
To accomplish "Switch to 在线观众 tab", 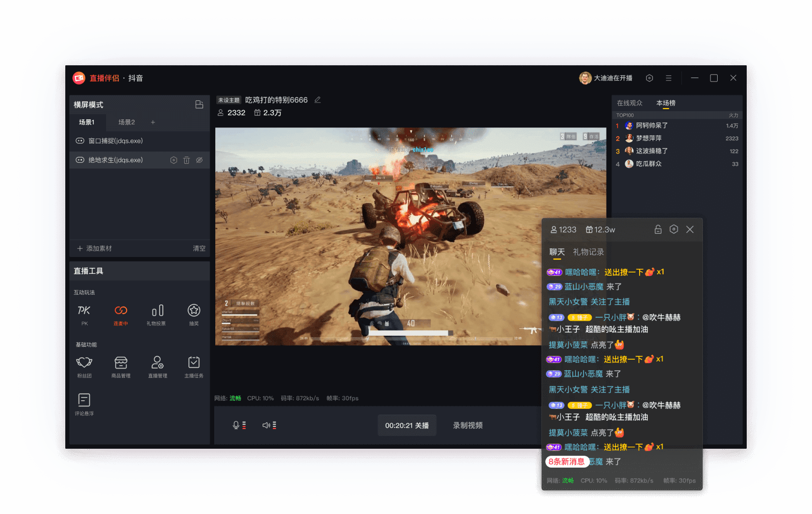I will pos(629,103).
